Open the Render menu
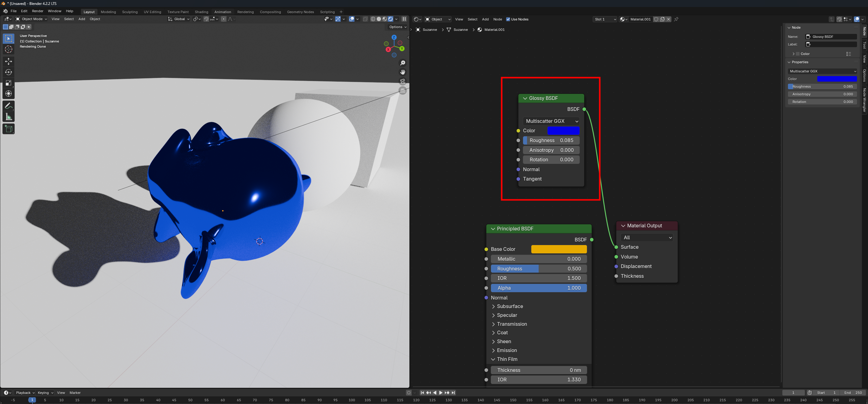This screenshot has width=868, height=404. point(38,11)
